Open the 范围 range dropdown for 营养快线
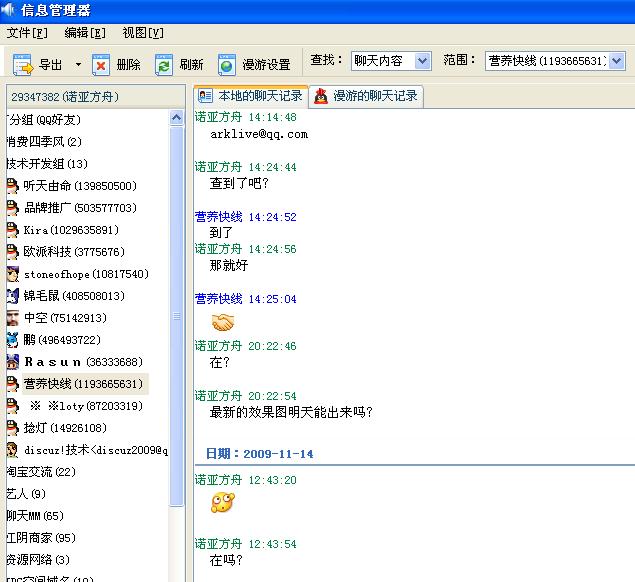635x582 pixels. [617, 61]
